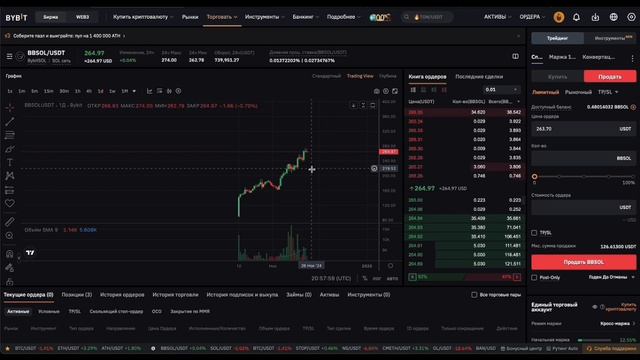This screenshot has height=360, width=640.
Task: Open the heart favorites tool in chart sidebar
Action: point(10,203)
